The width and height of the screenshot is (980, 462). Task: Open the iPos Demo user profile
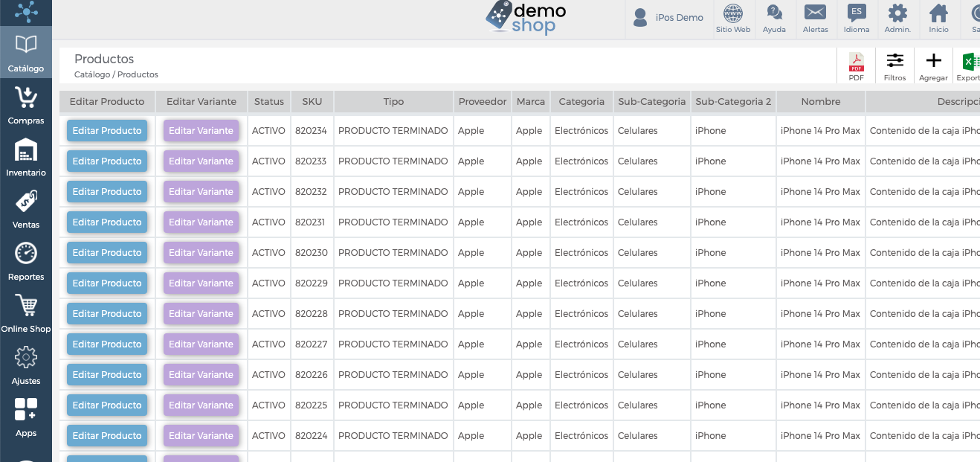(x=668, y=18)
